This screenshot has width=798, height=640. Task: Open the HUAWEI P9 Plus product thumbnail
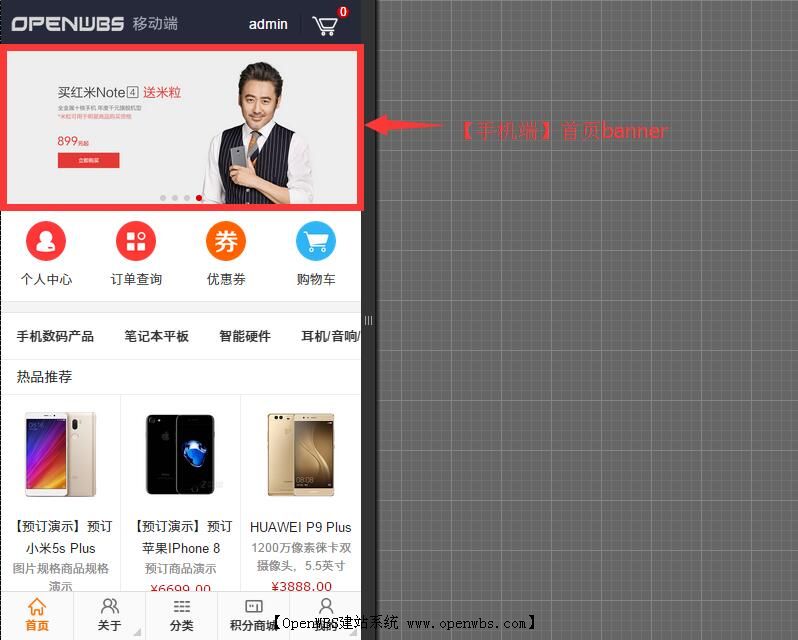click(x=301, y=454)
